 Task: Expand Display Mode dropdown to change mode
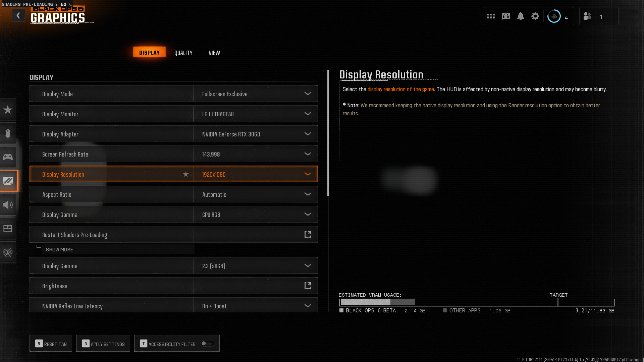308,94
